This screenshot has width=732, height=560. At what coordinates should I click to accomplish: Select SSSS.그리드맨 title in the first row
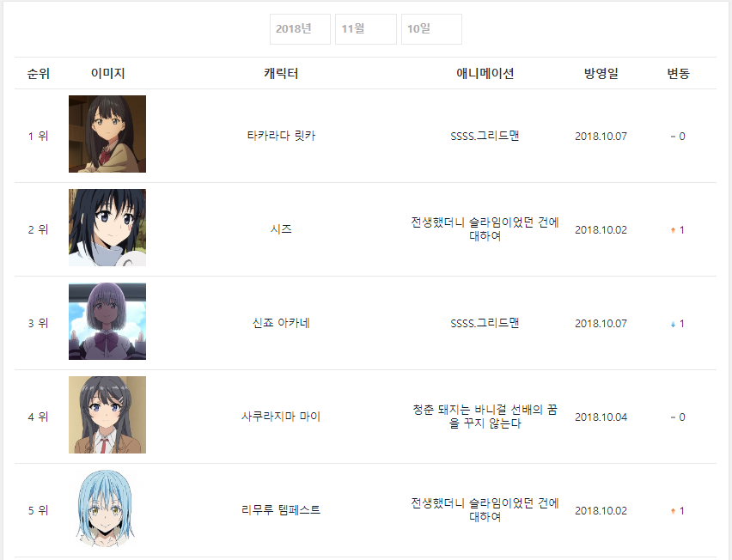[485, 136]
